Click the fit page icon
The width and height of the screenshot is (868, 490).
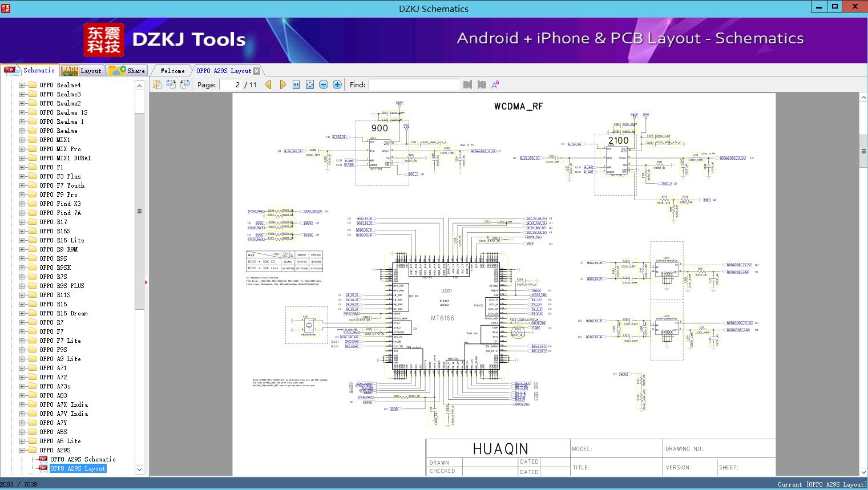310,84
